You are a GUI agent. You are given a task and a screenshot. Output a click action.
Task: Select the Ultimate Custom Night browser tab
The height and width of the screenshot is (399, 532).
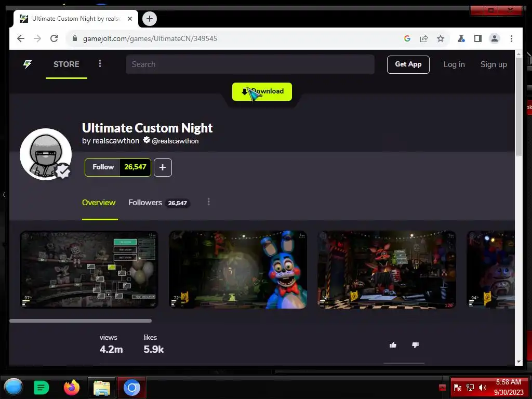click(76, 19)
